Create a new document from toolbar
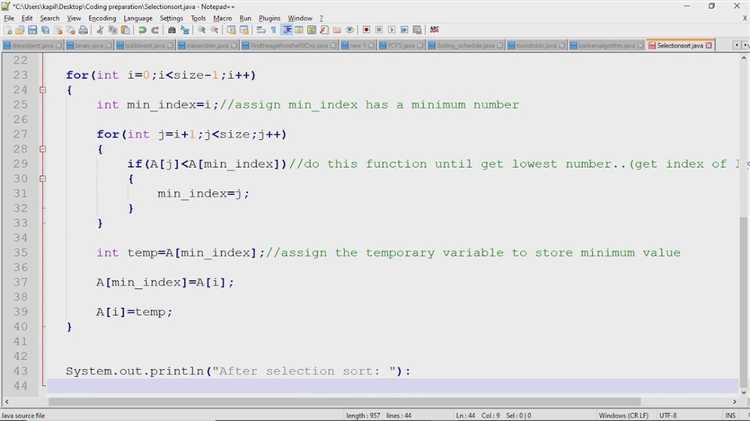The width and height of the screenshot is (750, 421). (x=9, y=30)
